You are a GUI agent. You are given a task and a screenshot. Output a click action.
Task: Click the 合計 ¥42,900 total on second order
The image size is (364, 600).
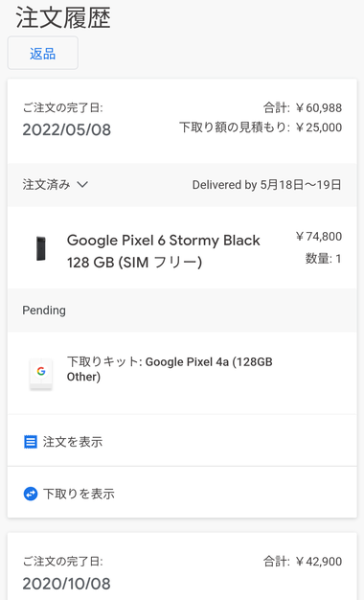point(303,562)
